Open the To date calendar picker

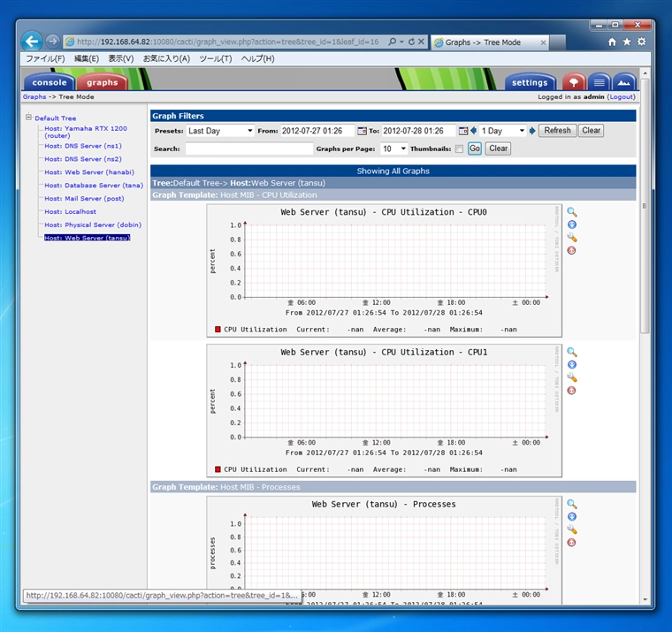pos(462,131)
